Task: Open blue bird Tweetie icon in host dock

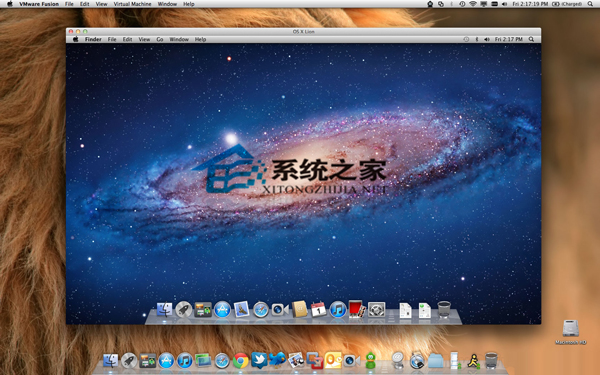Action: [x=277, y=360]
